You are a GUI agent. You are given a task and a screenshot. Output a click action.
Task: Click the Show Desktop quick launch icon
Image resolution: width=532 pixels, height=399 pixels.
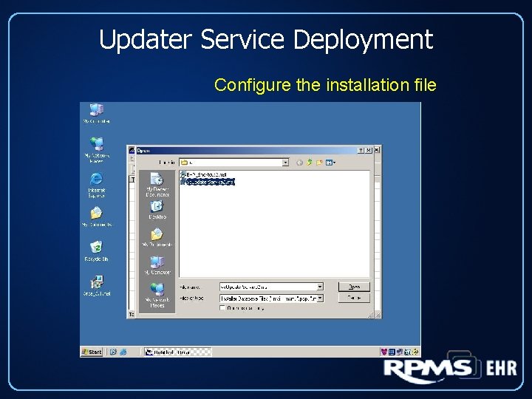coord(113,352)
